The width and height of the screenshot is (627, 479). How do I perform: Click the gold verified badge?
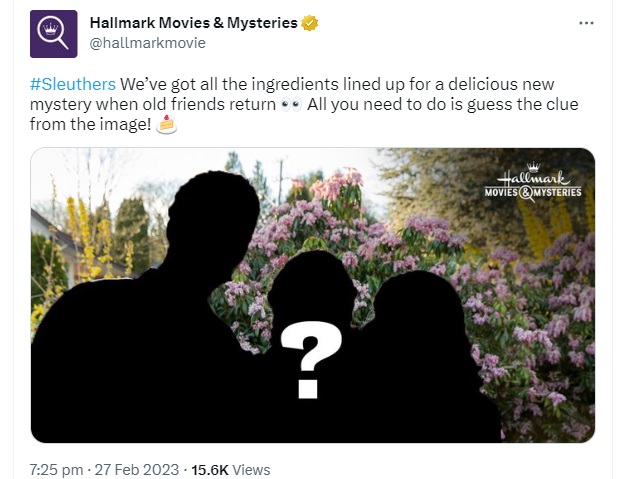tap(308, 22)
